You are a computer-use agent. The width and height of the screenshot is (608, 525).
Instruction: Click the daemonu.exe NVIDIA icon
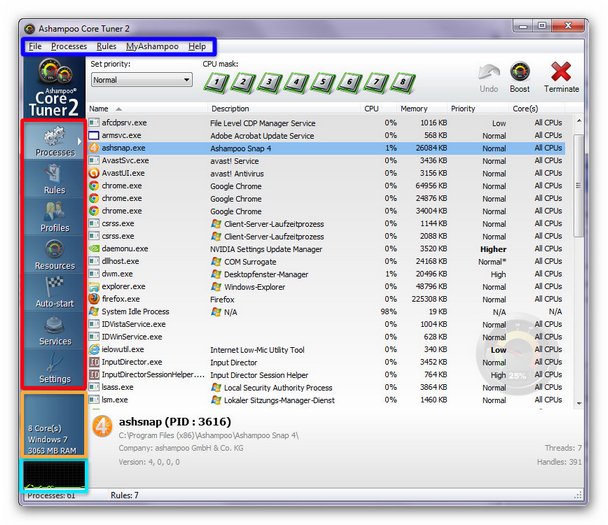pos(93,249)
